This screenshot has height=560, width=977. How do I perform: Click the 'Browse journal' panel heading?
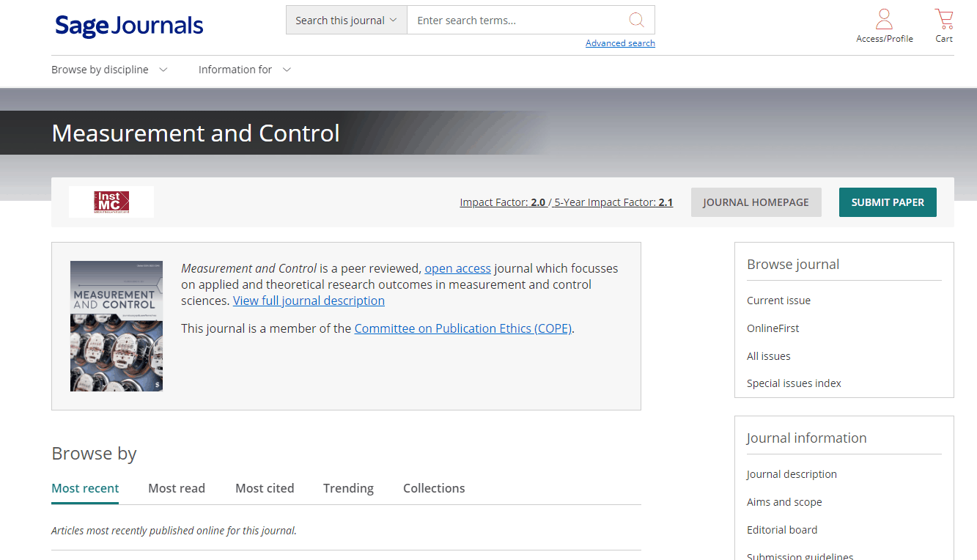(x=793, y=265)
